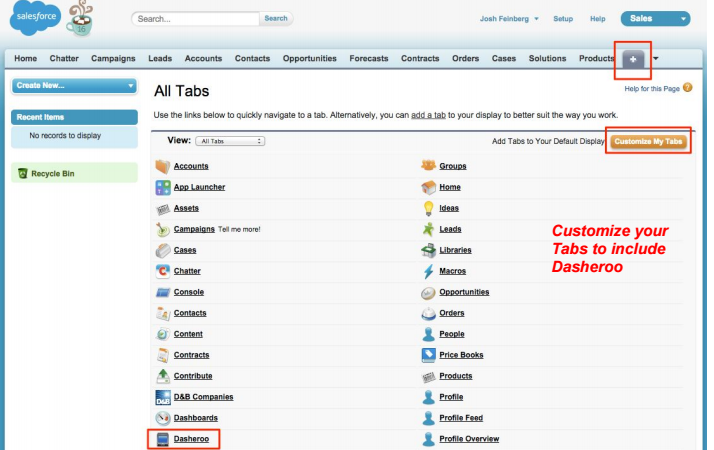The image size is (714, 450).
Task: Click the Help for this Page question icon
Action: click(x=688, y=87)
